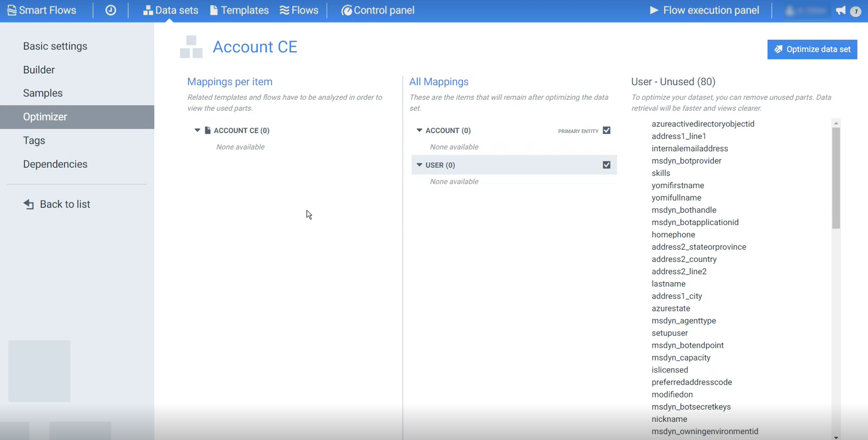Screen dimensions: 868x440
Task: Open the Samples section
Action: (x=43, y=93)
